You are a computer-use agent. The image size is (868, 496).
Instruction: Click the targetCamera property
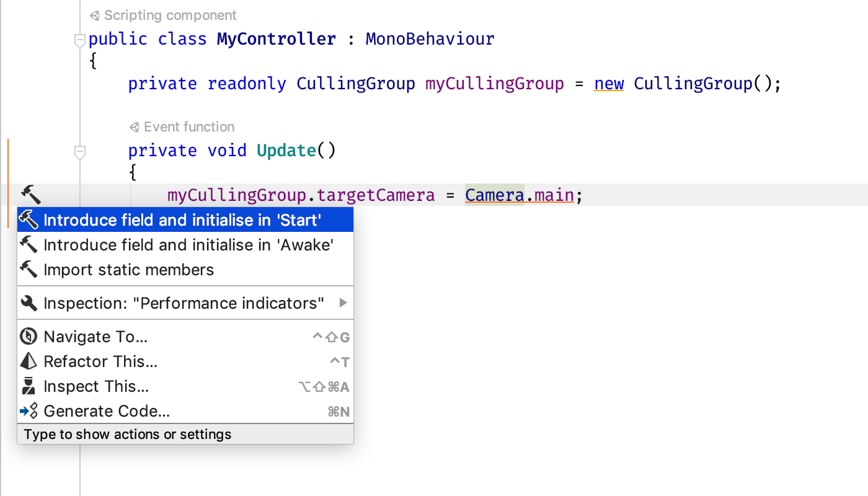pos(376,195)
